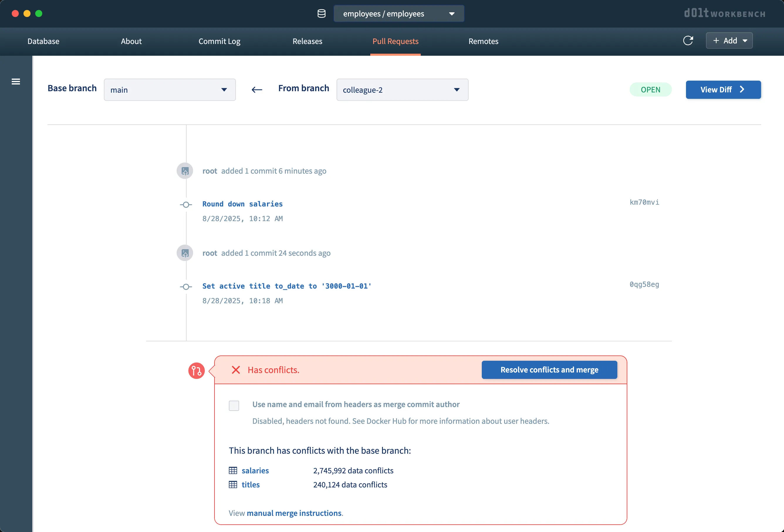Viewport: 784px width, 532px height.
Task: Click the table icon beside titles
Action: point(233,484)
